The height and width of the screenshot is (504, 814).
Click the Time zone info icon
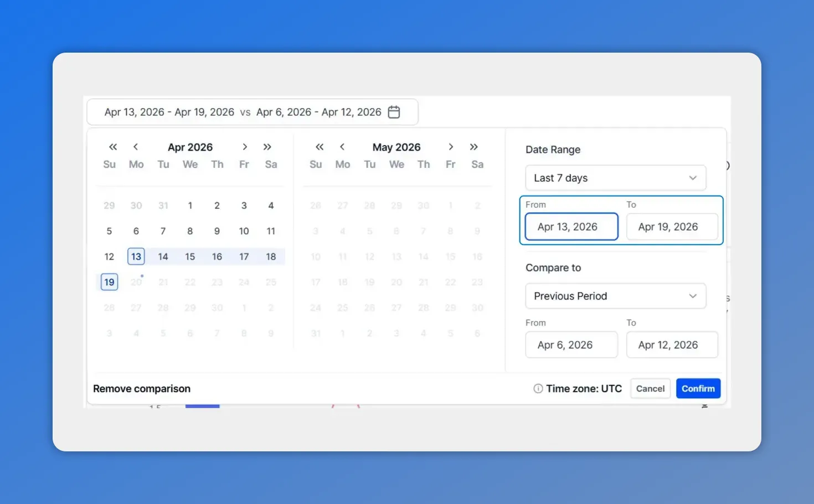[538, 388]
